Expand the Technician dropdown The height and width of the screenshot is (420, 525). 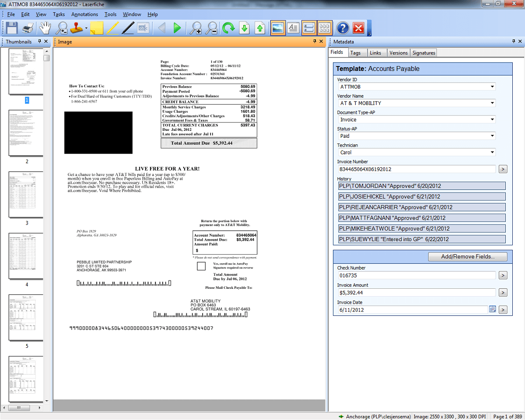pos(492,152)
